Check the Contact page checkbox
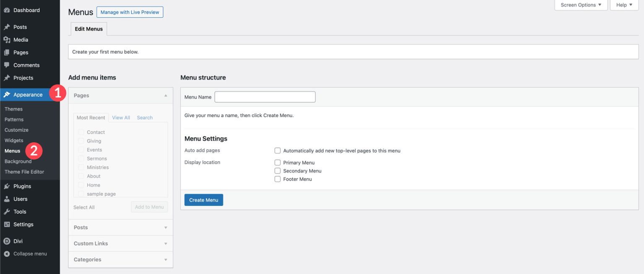644x274 pixels. click(x=80, y=132)
